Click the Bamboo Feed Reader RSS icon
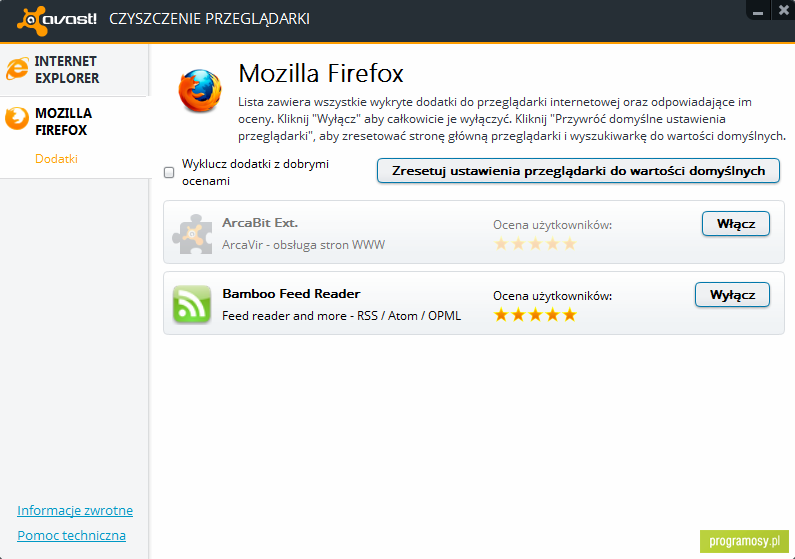The height and width of the screenshot is (559, 795). pos(192,304)
